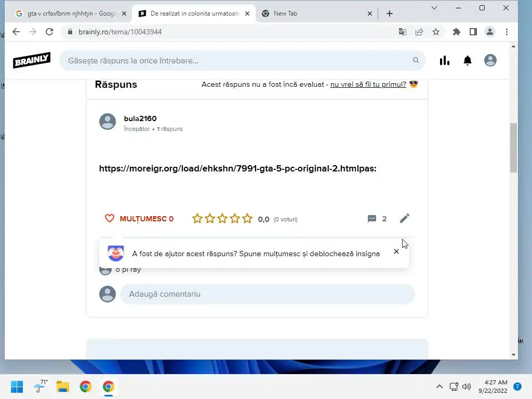Open the volume speaker tray icon

tap(467, 387)
